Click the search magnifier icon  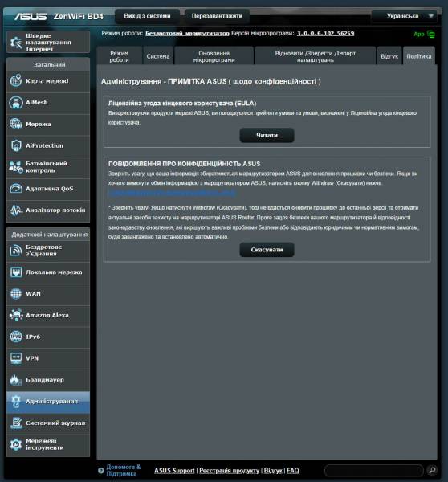(x=432, y=470)
